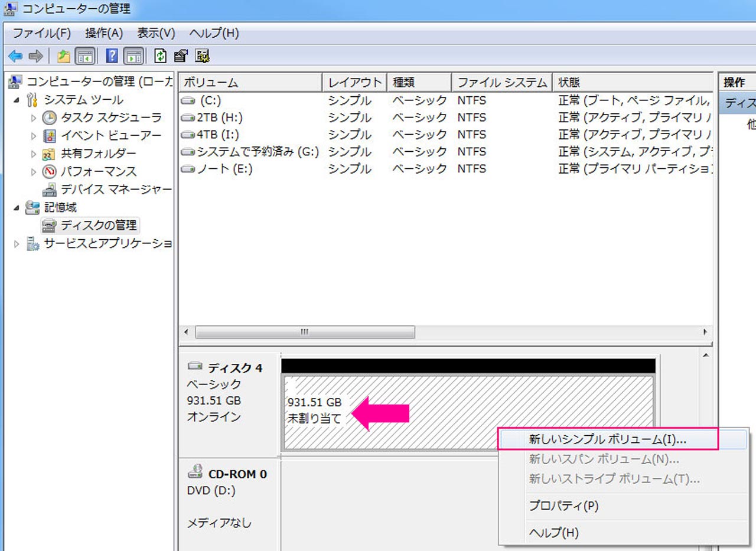Click Services and Applications (サービスとアプリケーション) icon
Screen dimensions: 756x551
pyautogui.click(x=32, y=244)
